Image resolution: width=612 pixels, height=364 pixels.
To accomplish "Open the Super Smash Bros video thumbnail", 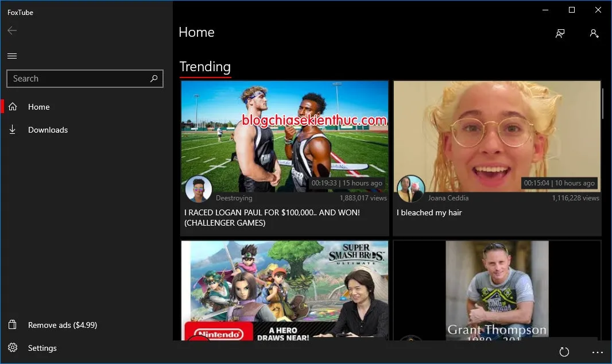I will tap(285, 291).
